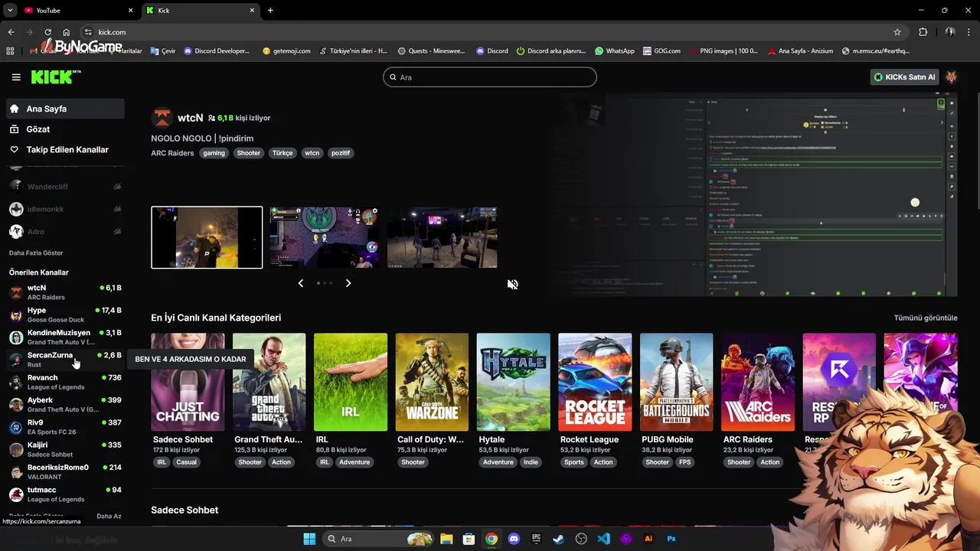Screen dimensions: 980x551
Task: Open OBS Studio from taskbar
Action: click(x=581, y=539)
